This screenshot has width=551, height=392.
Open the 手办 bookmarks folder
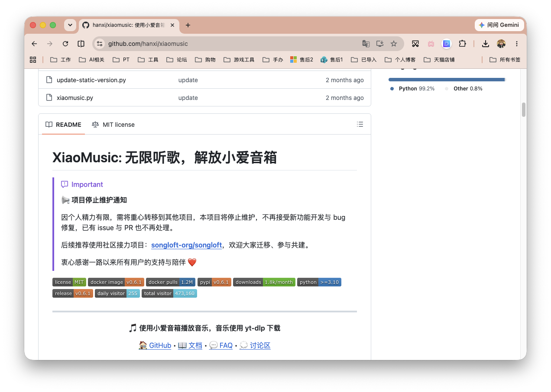[273, 60]
